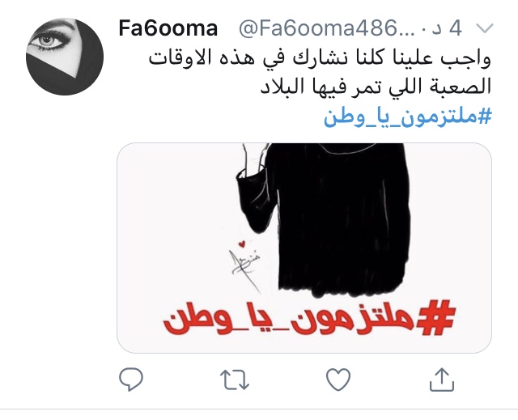Follow the blue hashtag #ملتزمون_يا_وطن link
518x420 pixels.
[408, 117]
